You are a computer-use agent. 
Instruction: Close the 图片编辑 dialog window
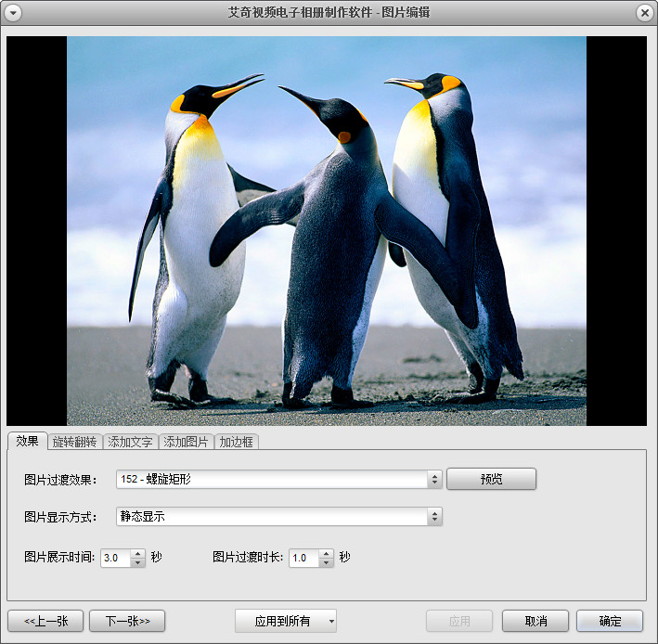click(x=645, y=13)
